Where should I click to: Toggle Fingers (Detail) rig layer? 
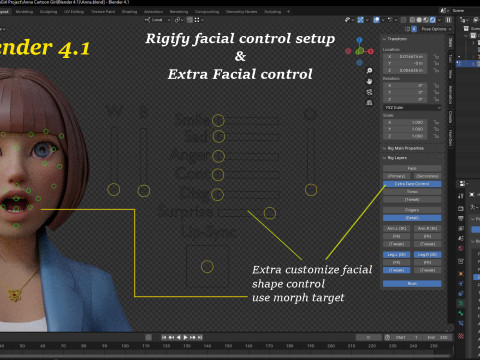pyautogui.click(x=412, y=218)
